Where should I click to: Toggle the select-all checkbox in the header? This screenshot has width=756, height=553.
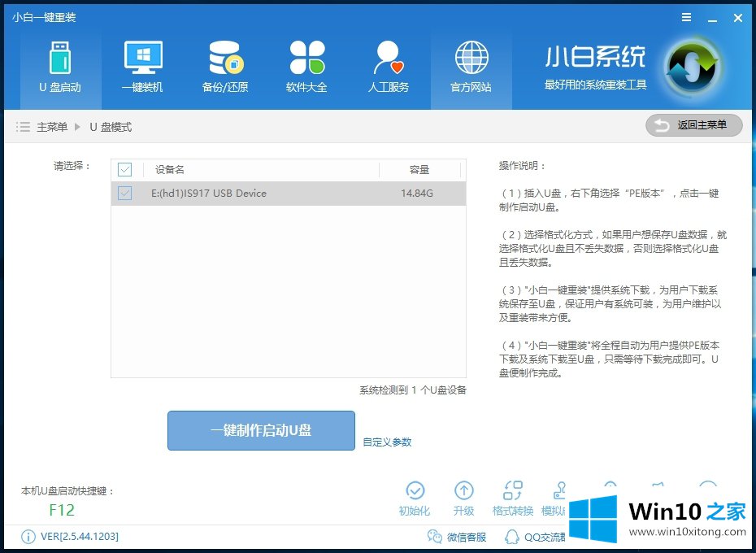[125, 169]
